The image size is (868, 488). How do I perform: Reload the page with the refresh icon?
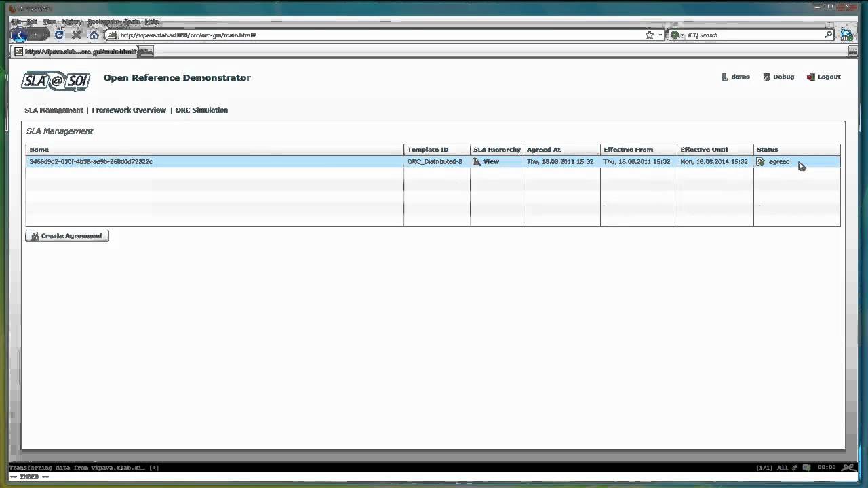coord(59,35)
